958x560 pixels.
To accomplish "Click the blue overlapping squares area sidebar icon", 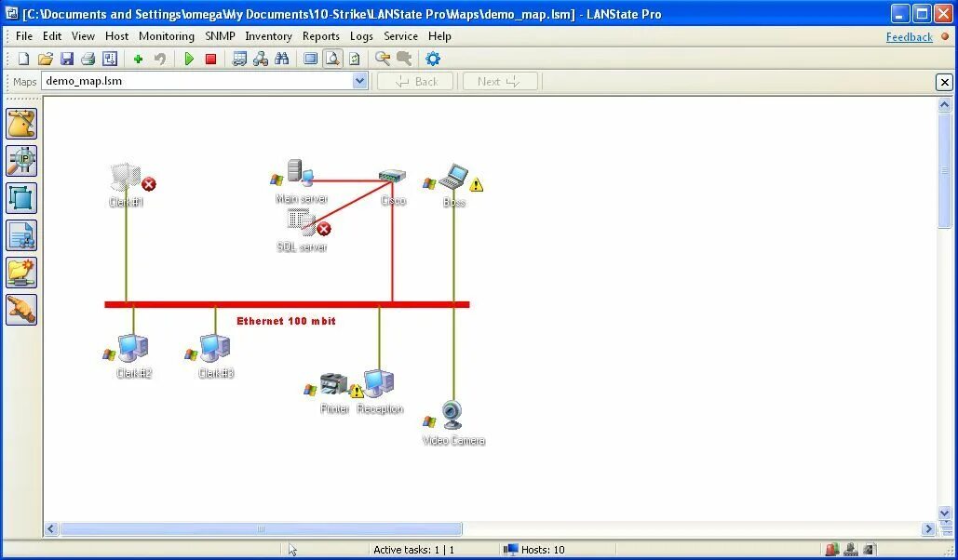I will [x=21, y=198].
